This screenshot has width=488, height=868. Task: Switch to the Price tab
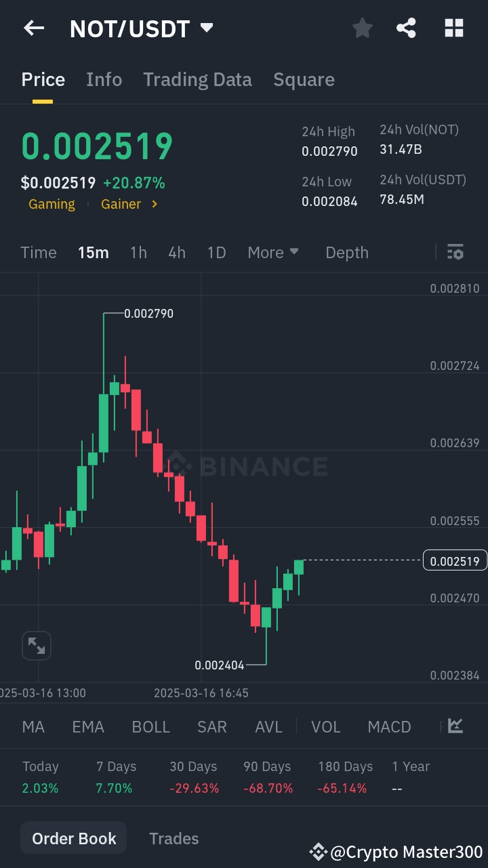pyautogui.click(x=43, y=79)
